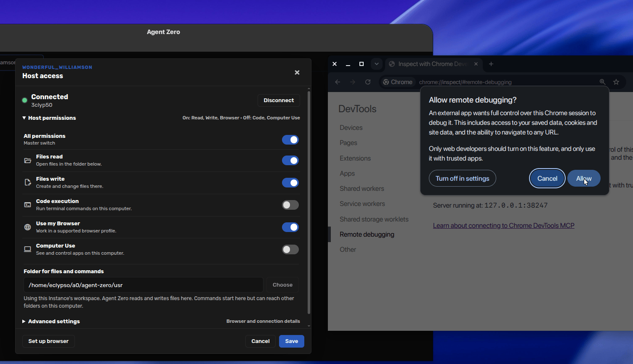Image resolution: width=633 pixels, height=364 pixels.
Task: Click the permissions summary On/Off text
Action: click(241, 118)
